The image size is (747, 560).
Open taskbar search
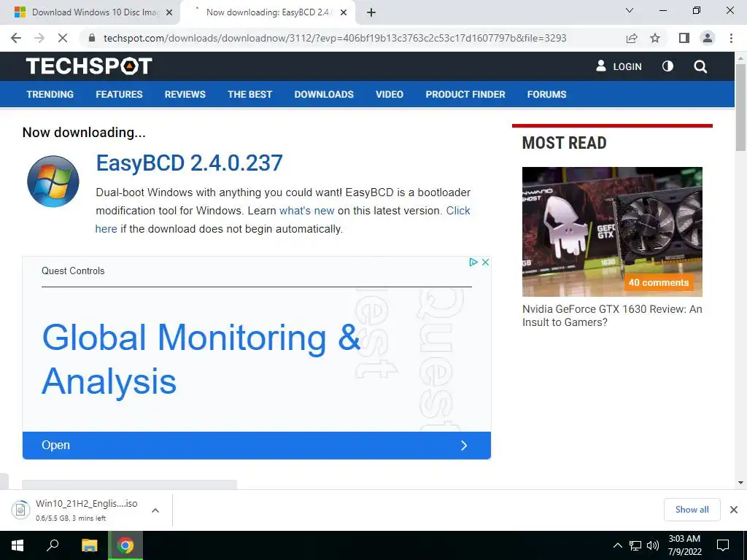53,545
